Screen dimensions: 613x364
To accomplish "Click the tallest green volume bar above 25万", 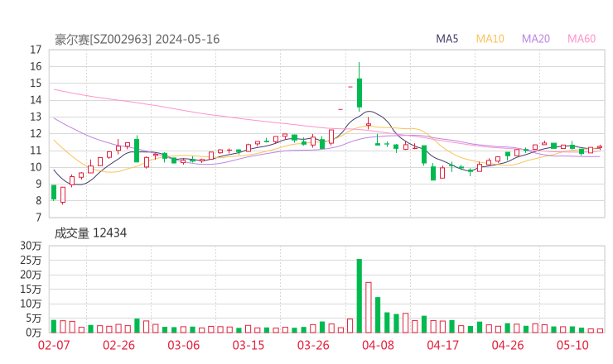I will click(360, 295).
